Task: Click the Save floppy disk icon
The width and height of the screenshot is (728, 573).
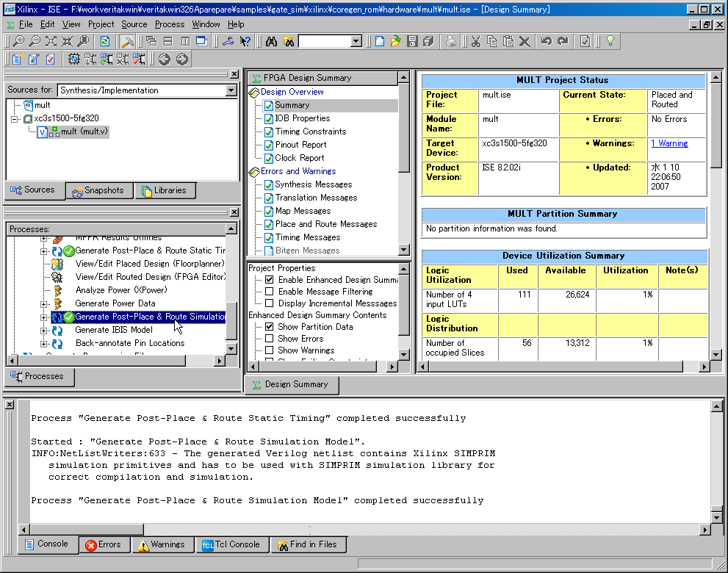Action: coord(412,41)
